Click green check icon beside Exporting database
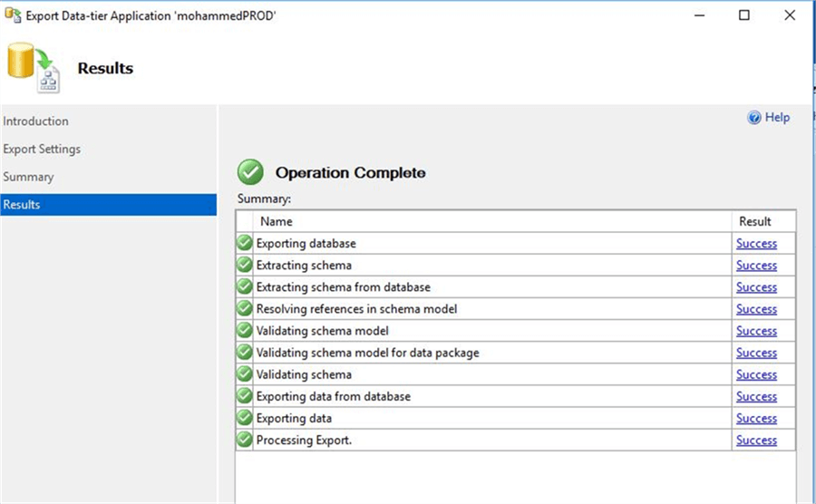Viewport: 816px width, 504px height. (244, 243)
